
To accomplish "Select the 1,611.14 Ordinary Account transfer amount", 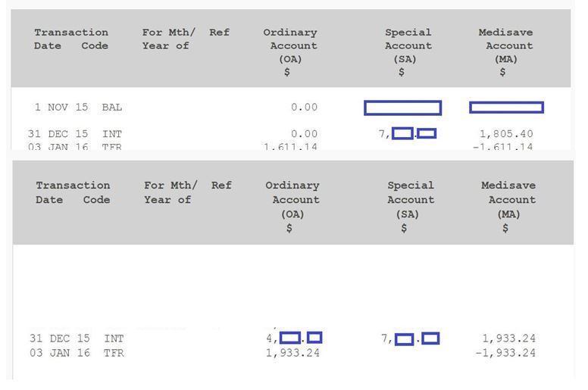I will (291, 146).
